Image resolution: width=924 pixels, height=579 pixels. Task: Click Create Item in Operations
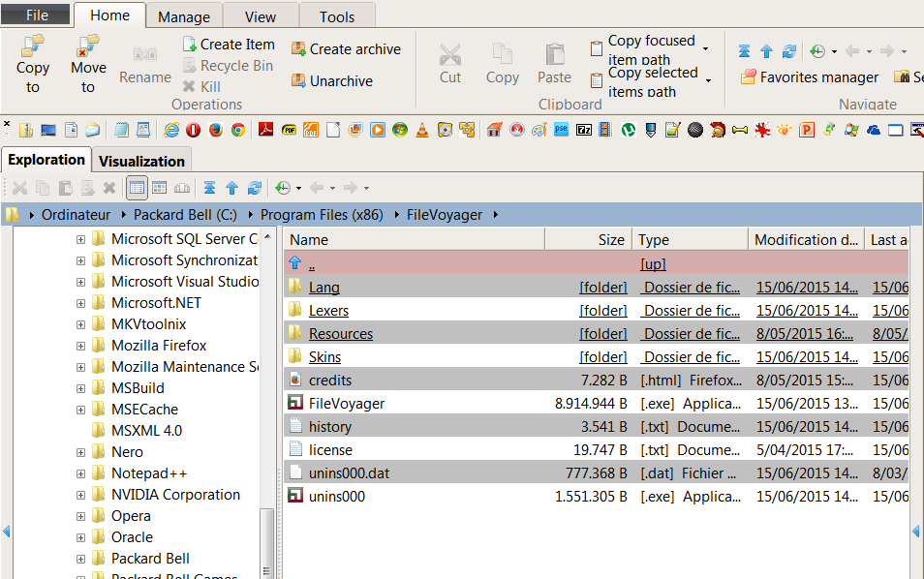229,45
